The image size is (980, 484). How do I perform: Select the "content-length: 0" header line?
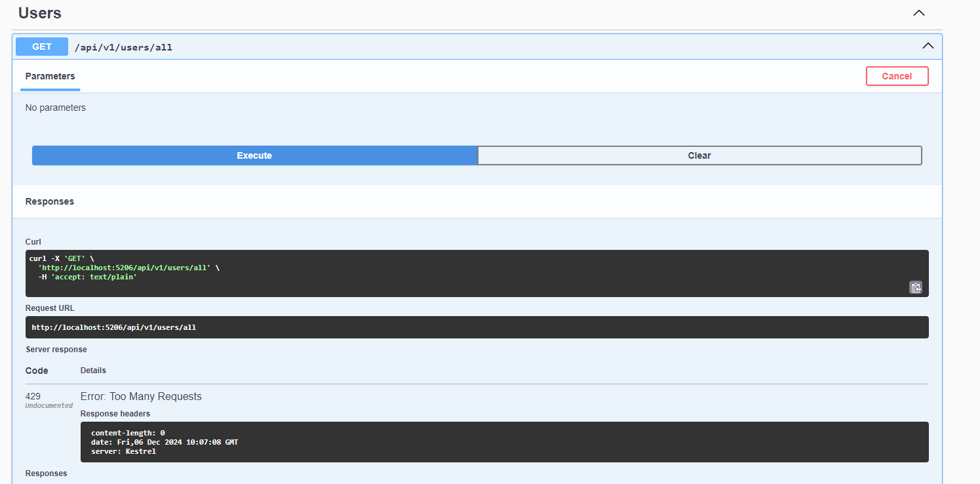128,433
